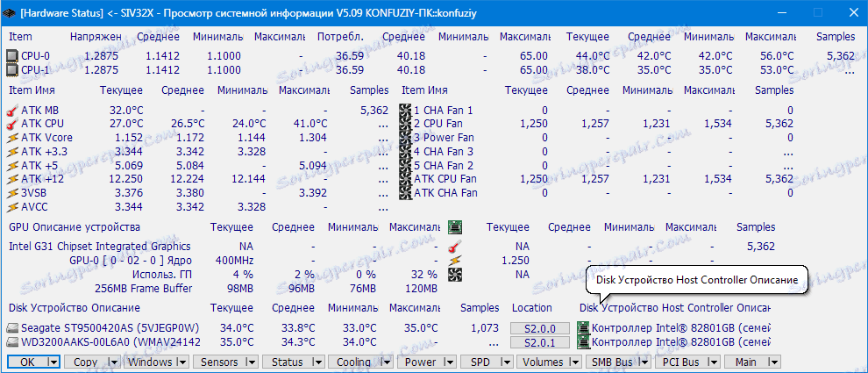Select Intel G31 Chipset Integrated Graphics text
This screenshot has height=373, width=868.
click(x=100, y=247)
